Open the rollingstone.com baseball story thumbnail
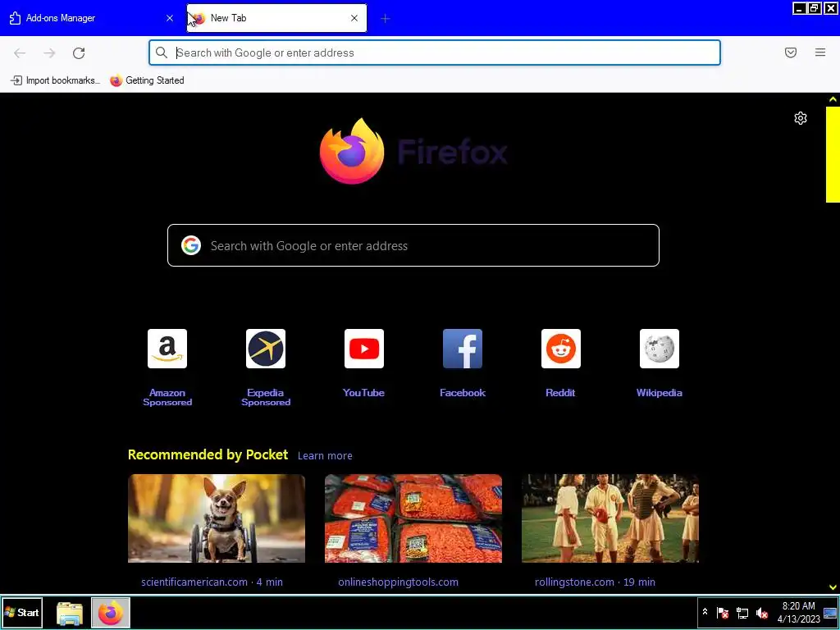The height and width of the screenshot is (630, 840). click(x=610, y=518)
